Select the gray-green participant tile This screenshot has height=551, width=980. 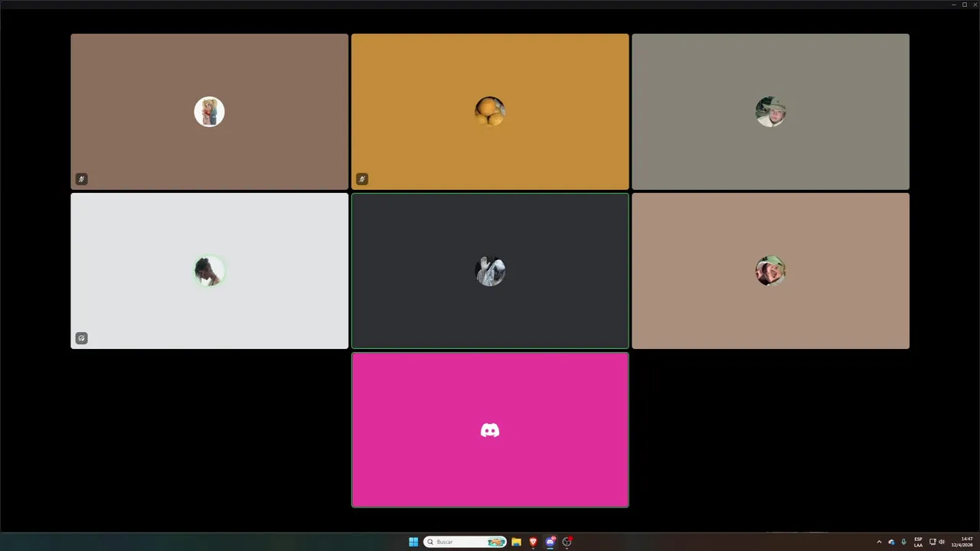coord(770,112)
